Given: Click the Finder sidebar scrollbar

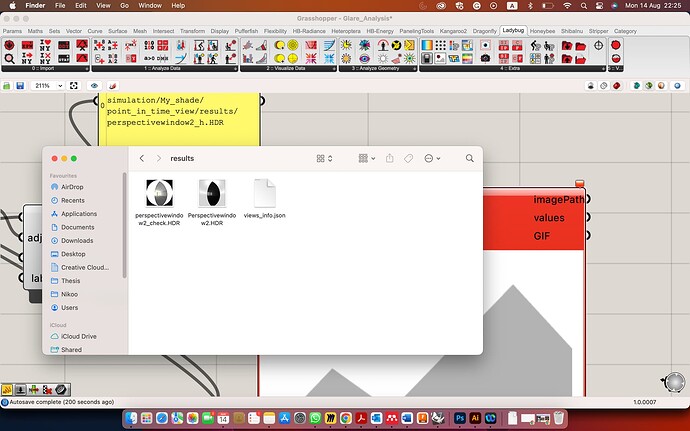Looking at the screenshot, I should 125,225.
